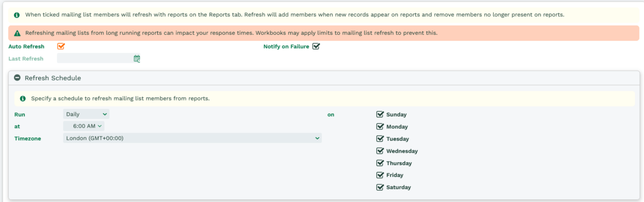
Task: Open the Run frequency Daily dropdown
Action: click(x=86, y=114)
